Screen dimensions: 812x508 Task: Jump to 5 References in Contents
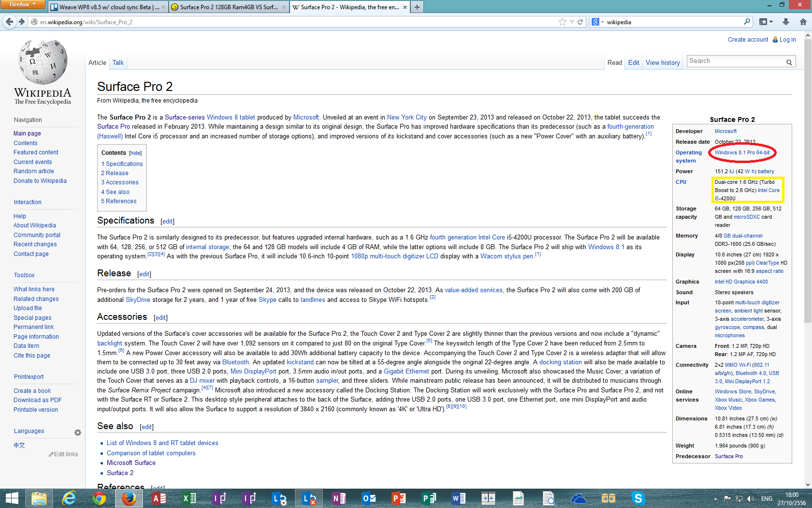coord(118,201)
